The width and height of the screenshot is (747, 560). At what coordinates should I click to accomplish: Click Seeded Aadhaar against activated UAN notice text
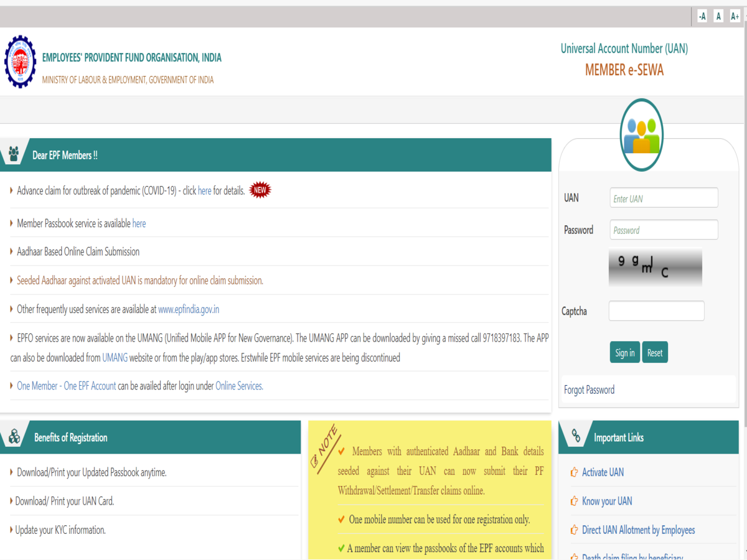pyautogui.click(x=140, y=281)
